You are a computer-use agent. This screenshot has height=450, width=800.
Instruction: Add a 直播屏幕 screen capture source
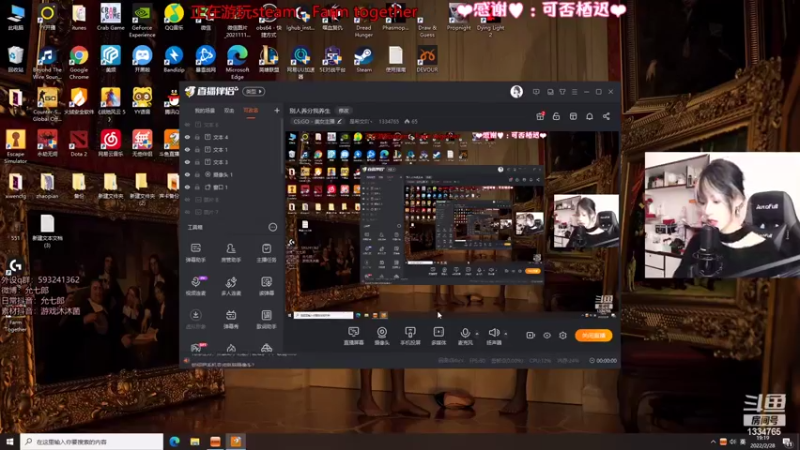[x=354, y=336]
